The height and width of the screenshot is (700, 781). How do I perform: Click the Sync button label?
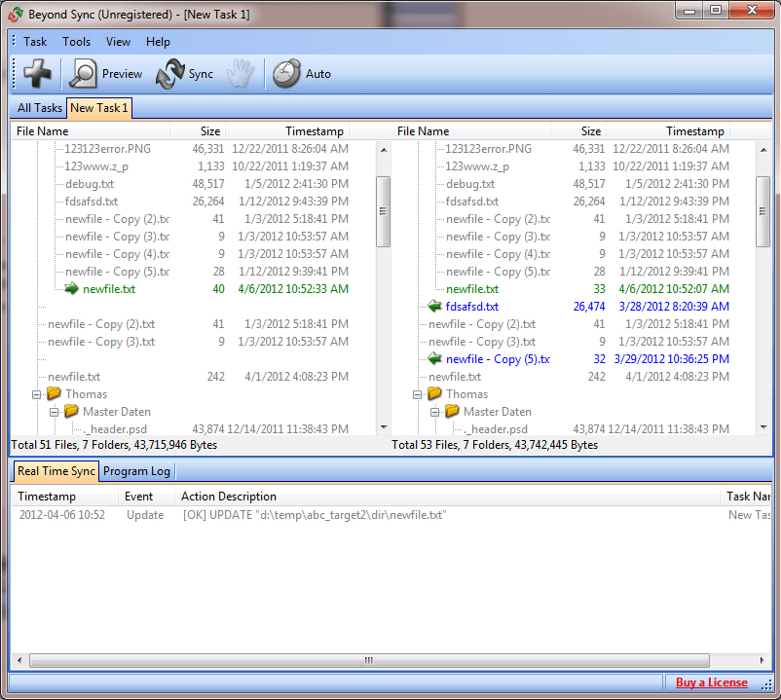pyautogui.click(x=201, y=74)
